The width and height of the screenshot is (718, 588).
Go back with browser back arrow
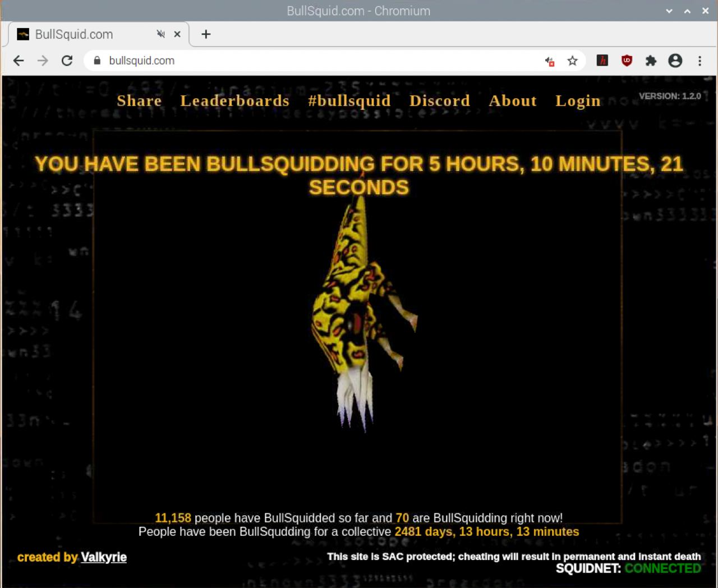(x=19, y=61)
